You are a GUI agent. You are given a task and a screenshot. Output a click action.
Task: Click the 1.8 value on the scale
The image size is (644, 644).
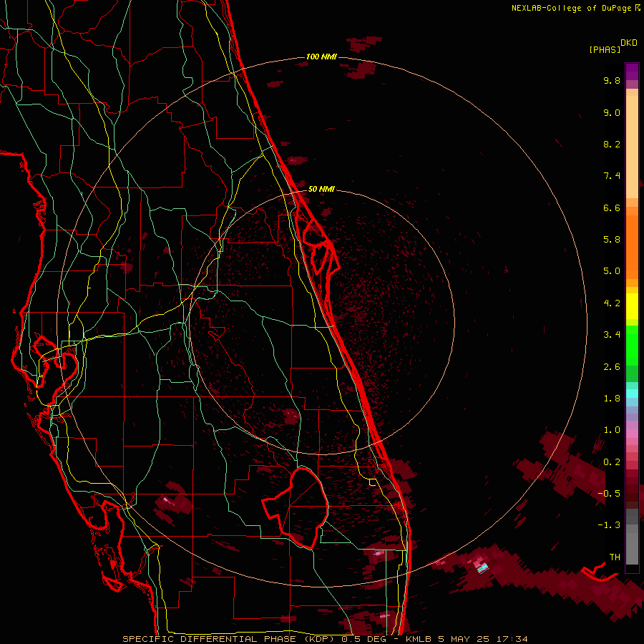612,399
